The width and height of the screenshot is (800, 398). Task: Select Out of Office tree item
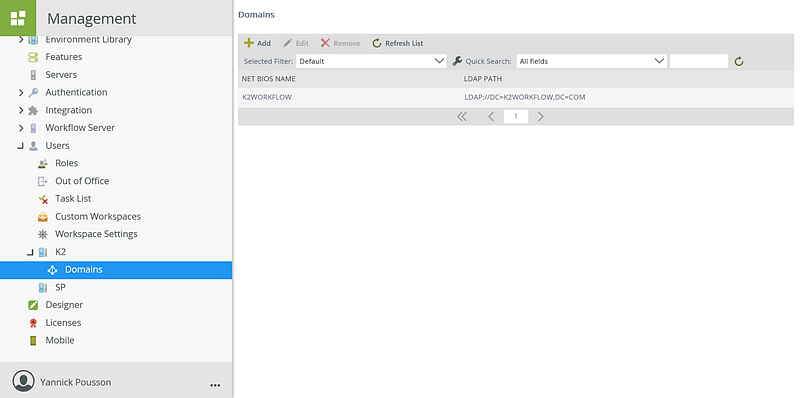pyautogui.click(x=82, y=181)
